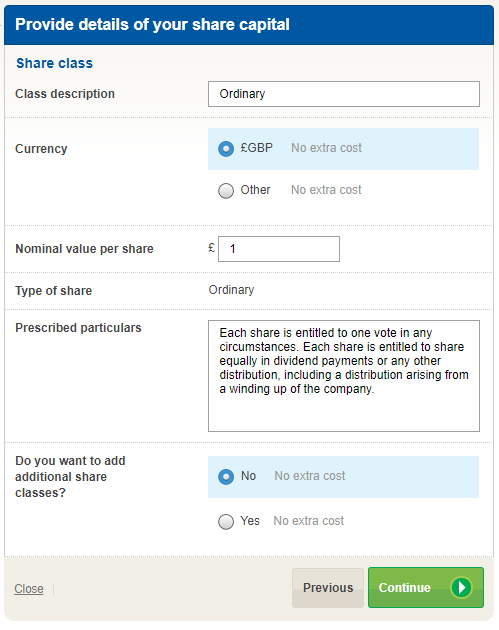The image size is (499, 630).
Task: Click the Share class heading
Action: pyautogui.click(x=54, y=63)
